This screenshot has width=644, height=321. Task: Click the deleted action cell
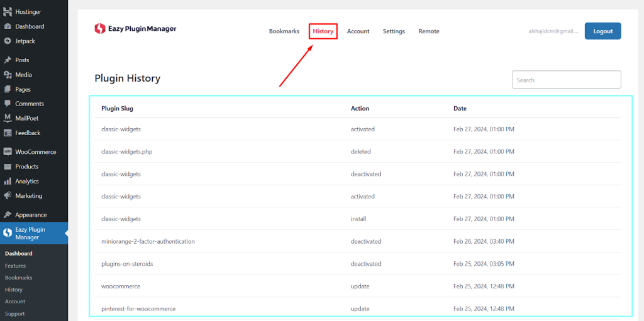click(x=360, y=151)
